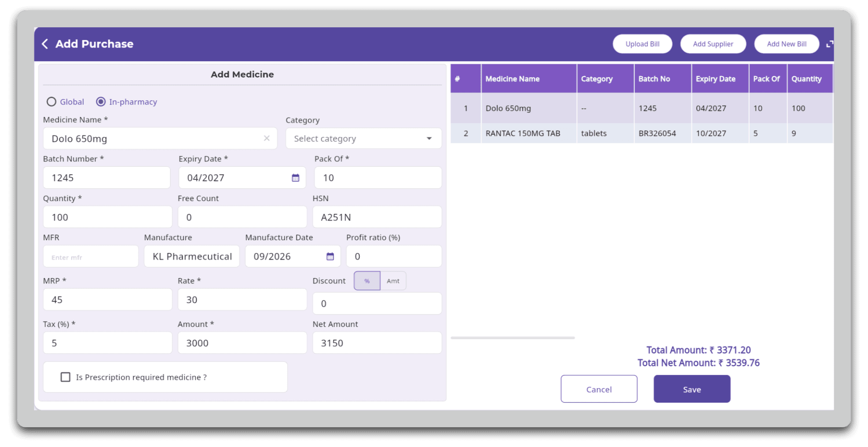Check Is Prescription required medicine box
The image size is (868, 447).
(66, 377)
